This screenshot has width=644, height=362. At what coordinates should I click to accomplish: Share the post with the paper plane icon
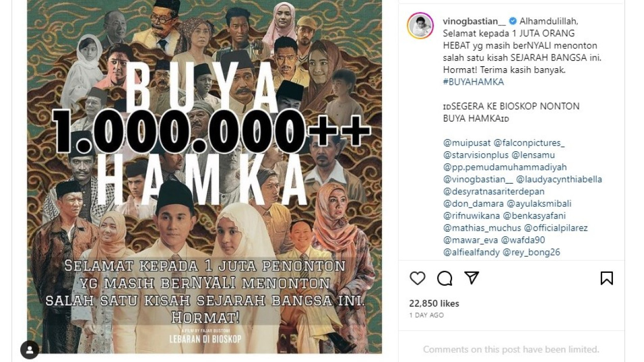coord(471,278)
